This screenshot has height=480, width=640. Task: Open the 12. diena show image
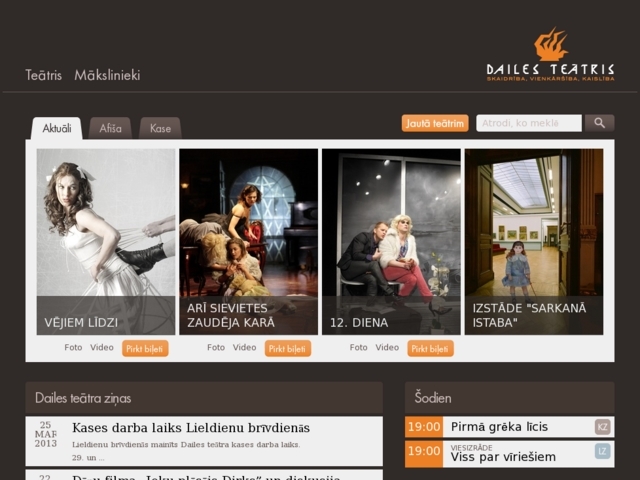391,242
